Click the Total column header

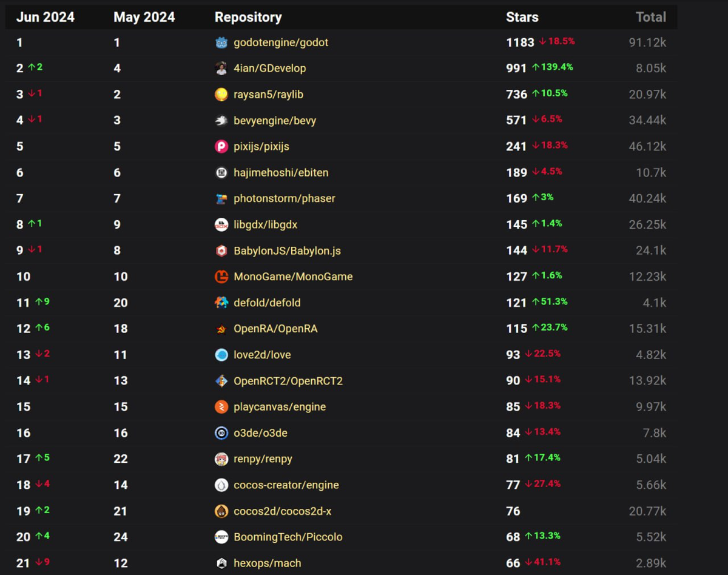tap(651, 17)
